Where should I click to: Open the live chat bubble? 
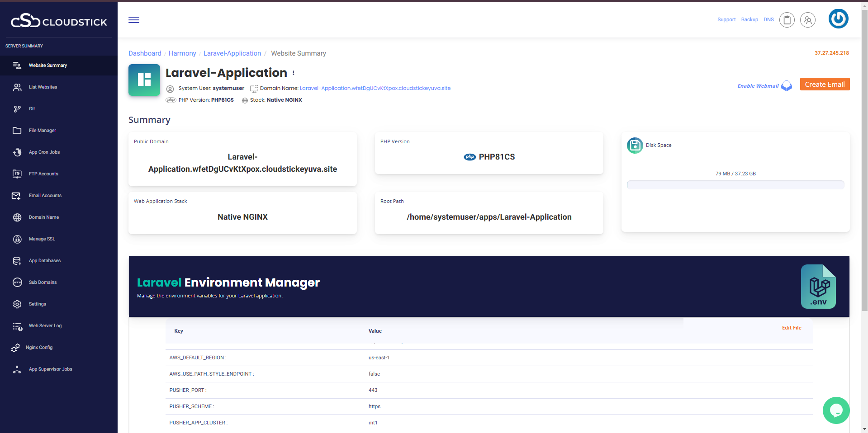(836, 410)
